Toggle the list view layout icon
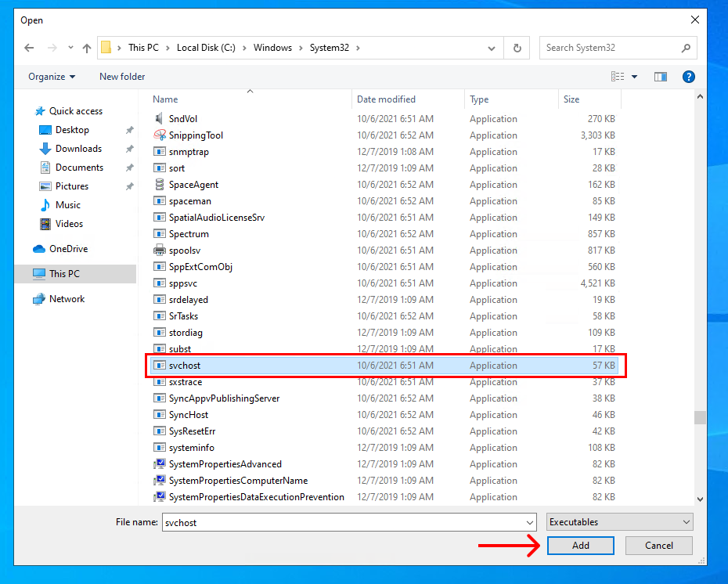The width and height of the screenshot is (728, 584). click(x=619, y=76)
